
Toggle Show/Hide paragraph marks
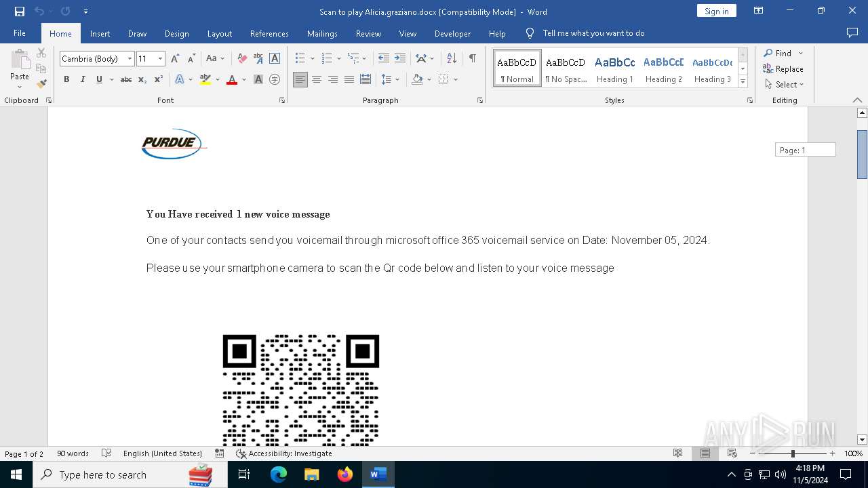tap(473, 58)
